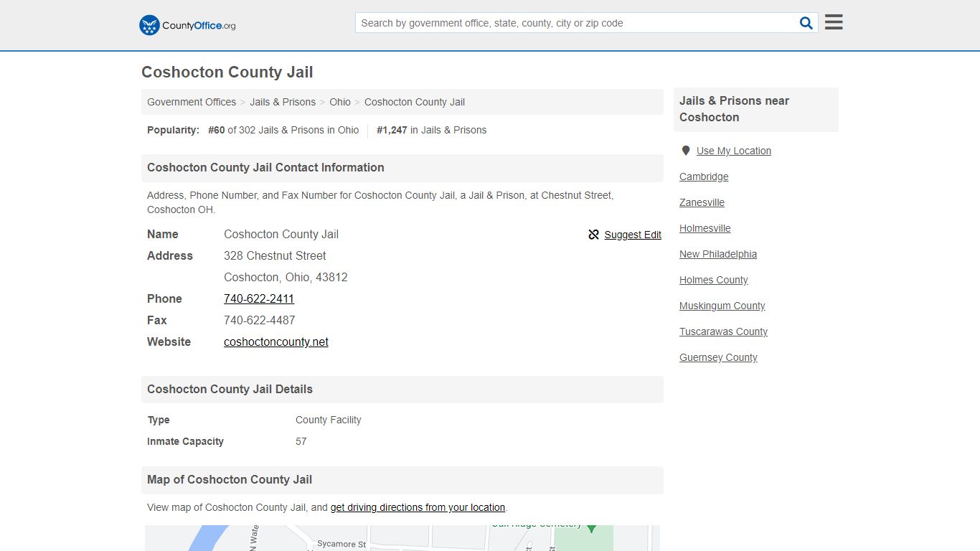
Task: Select the address 328 Chestnut Street
Action: click(275, 255)
